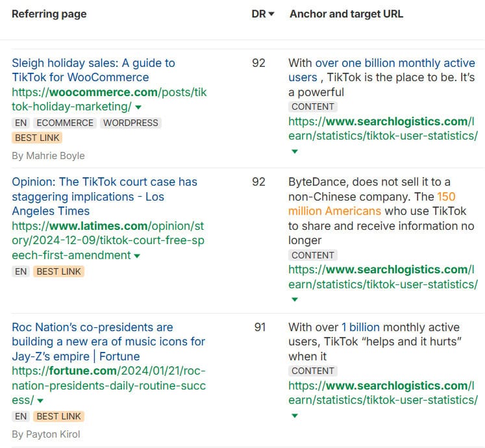Click BEST LINK badge in WooCommerce row
The image size is (485, 448).
37,138
